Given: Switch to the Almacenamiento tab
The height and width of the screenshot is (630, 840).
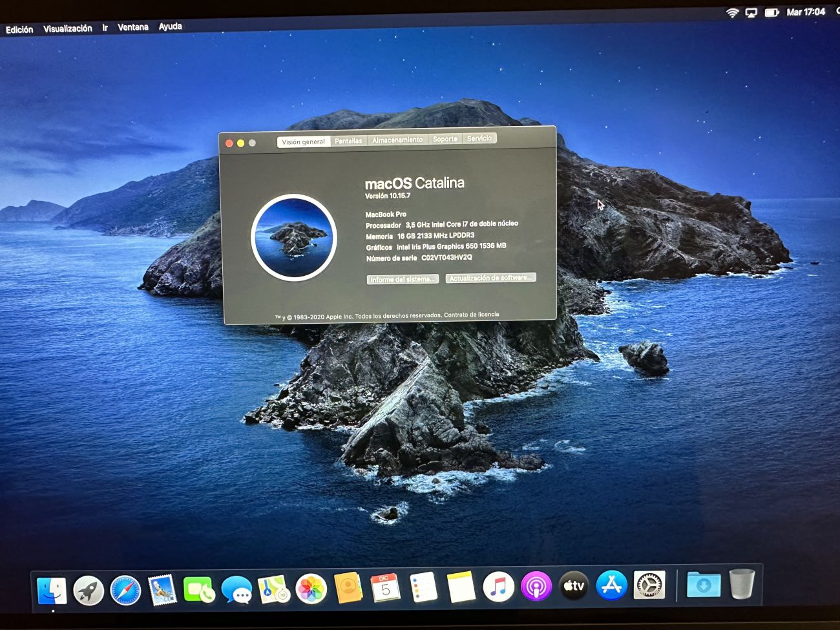Looking at the screenshot, I should coord(397,140).
